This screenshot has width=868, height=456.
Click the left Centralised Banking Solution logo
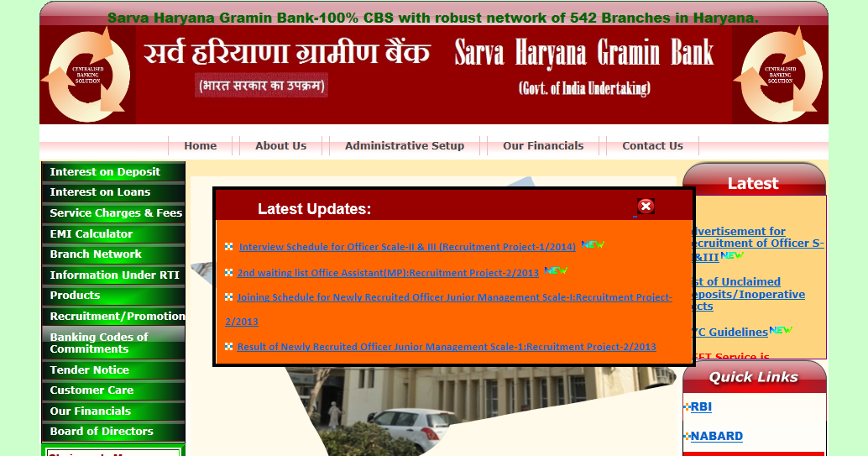[x=86, y=75]
